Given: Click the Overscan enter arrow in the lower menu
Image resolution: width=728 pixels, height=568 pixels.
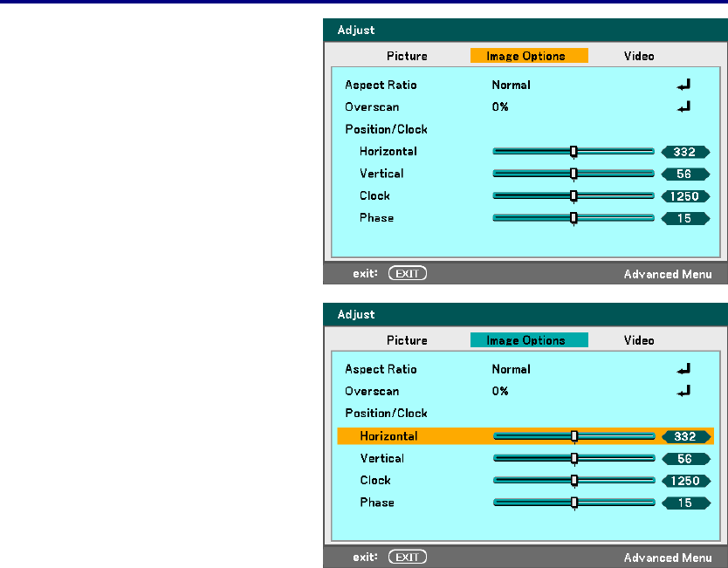Looking at the screenshot, I should 683,391.
